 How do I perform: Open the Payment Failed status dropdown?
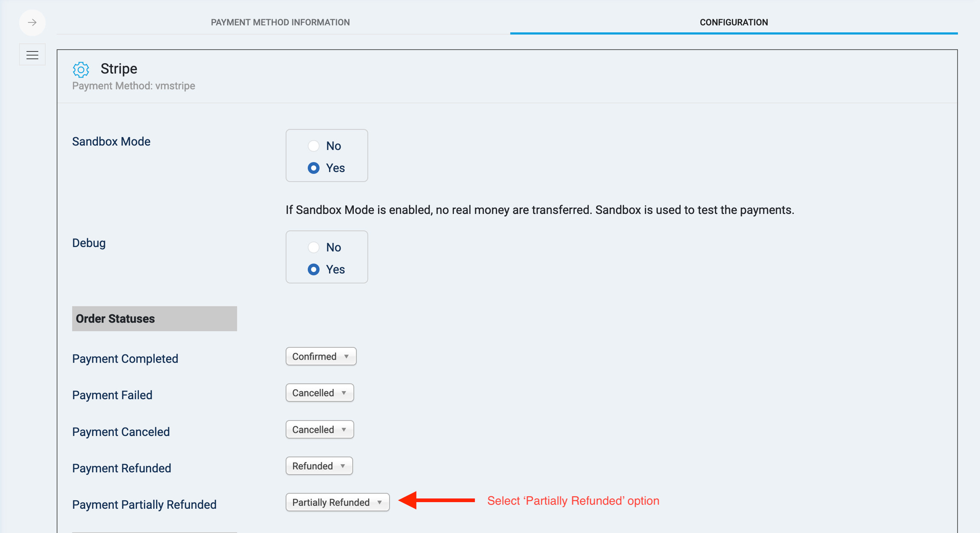[x=319, y=393]
